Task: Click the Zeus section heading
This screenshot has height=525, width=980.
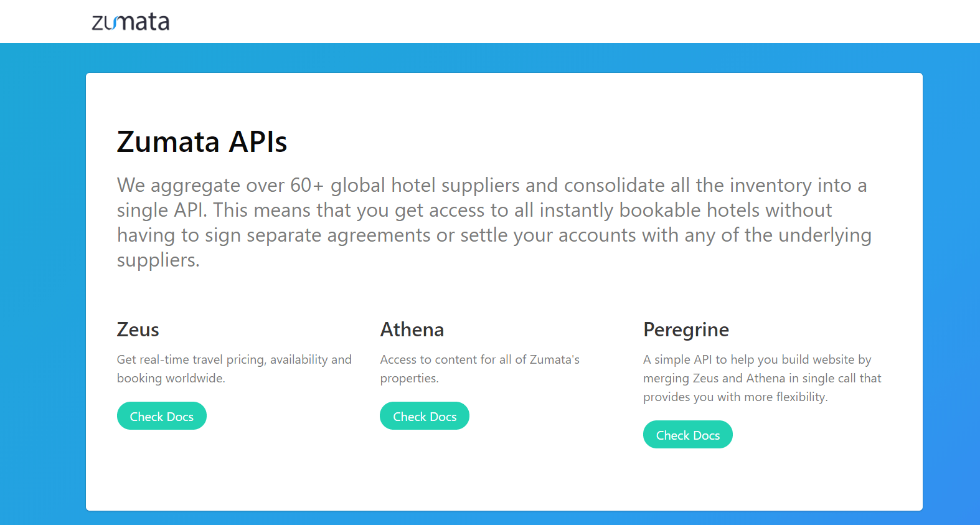Action: (138, 329)
